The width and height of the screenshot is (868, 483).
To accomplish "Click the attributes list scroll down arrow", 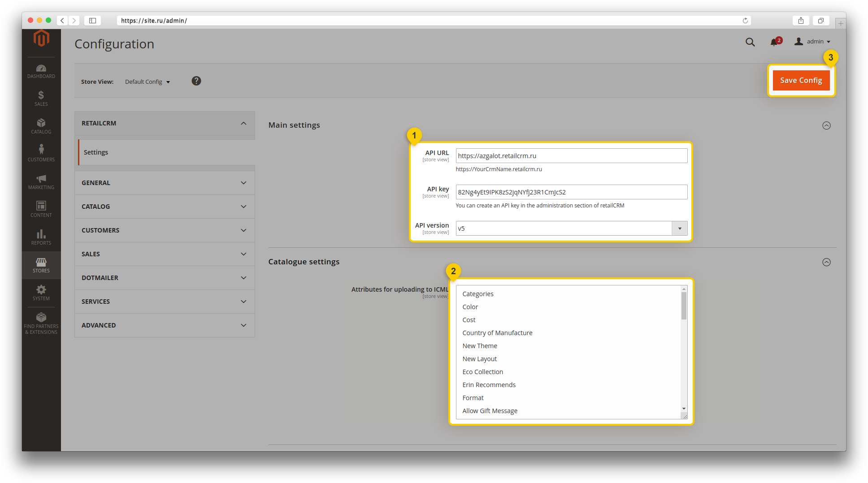I will pos(684,409).
